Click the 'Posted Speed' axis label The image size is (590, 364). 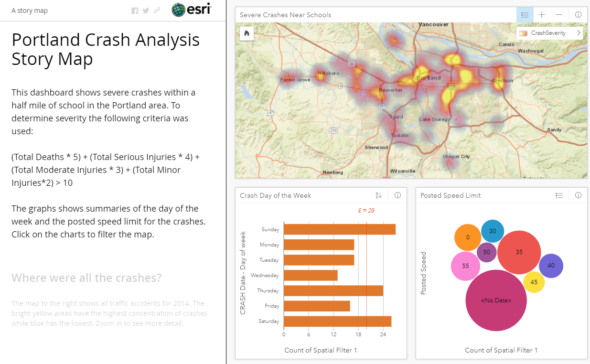[x=423, y=273]
